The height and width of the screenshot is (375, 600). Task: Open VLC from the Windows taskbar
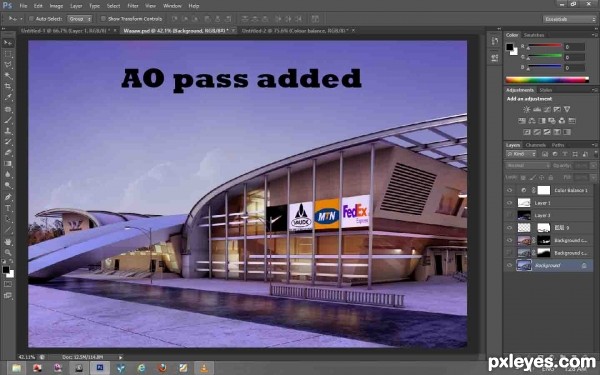(203, 368)
